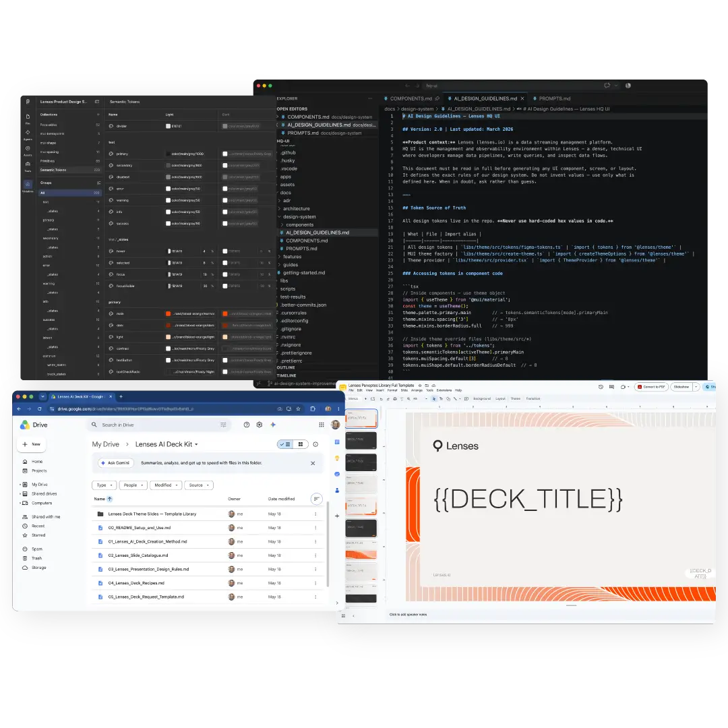The width and height of the screenshot is (728, 728).
Task: Go to My Drive breadcrumb link
Action: tap(105, 444)
